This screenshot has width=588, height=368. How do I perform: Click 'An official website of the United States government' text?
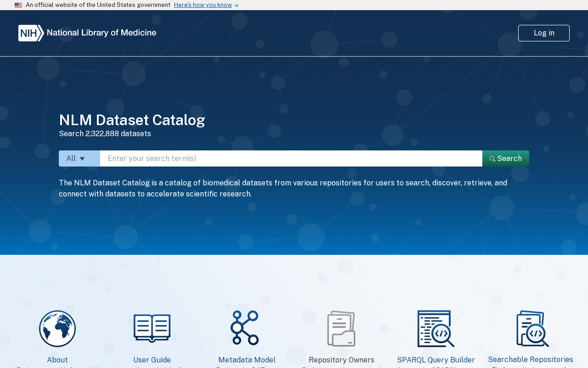click(x=98, y=5)
